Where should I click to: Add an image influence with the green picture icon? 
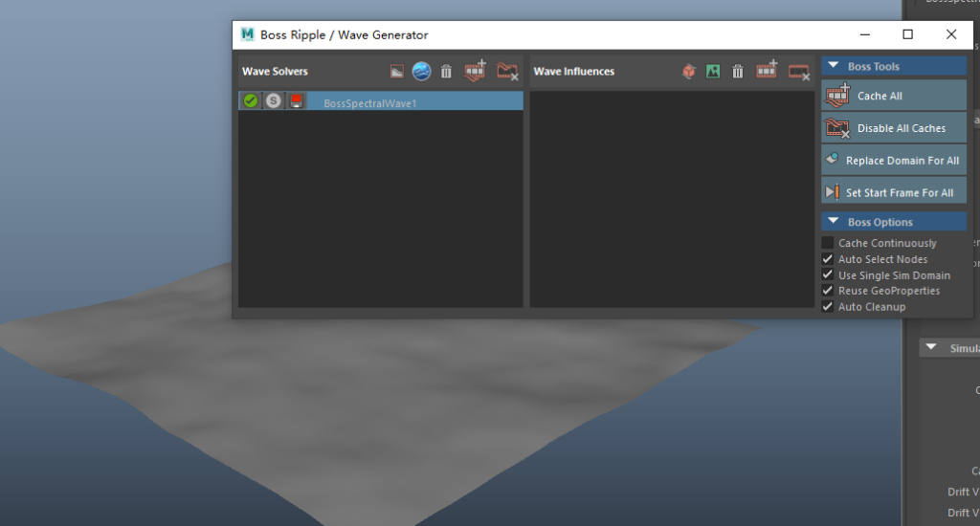coord(713,71)
